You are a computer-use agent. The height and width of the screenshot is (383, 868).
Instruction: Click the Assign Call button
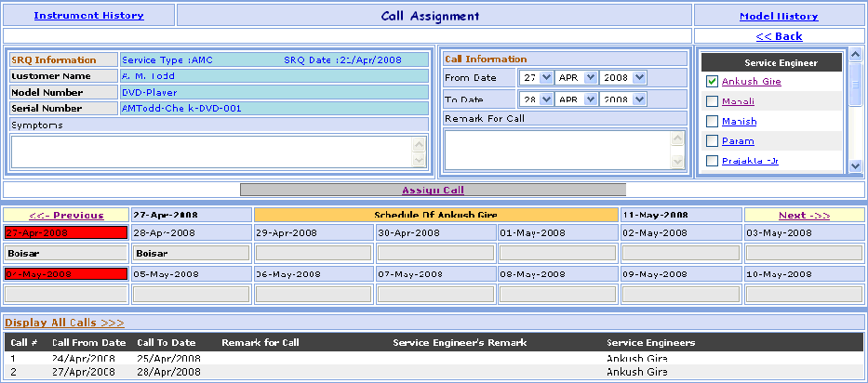(x=433, y=190)
